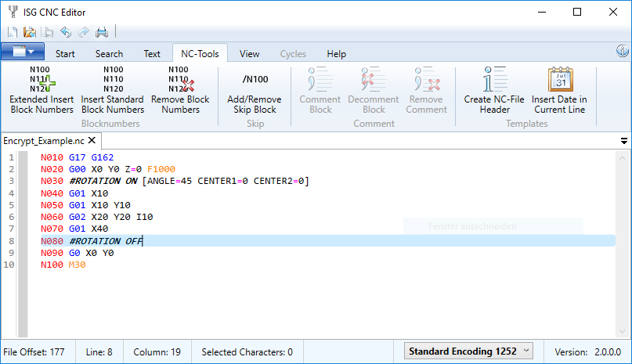Switch to the Search ribbon tab
This screenshot has width=632, height=364.
pos(109,53)
